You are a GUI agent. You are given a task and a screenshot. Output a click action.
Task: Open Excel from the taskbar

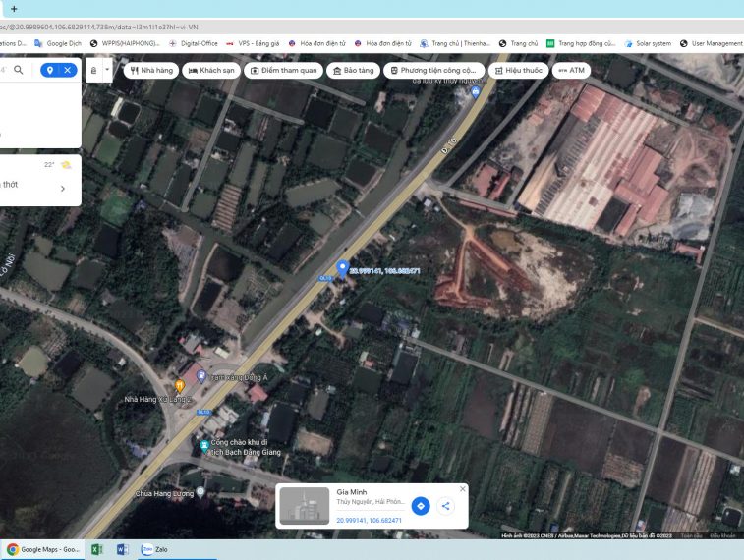click(96, 549)
